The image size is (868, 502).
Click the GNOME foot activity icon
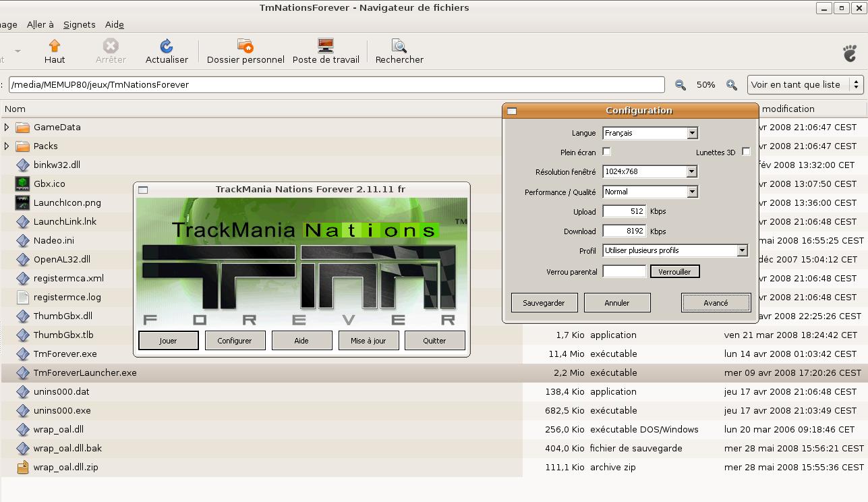point(850,53)
